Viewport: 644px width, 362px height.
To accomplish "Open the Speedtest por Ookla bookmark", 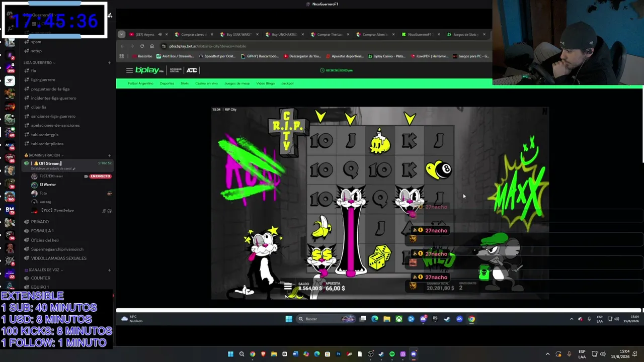I will coord(217,56).
